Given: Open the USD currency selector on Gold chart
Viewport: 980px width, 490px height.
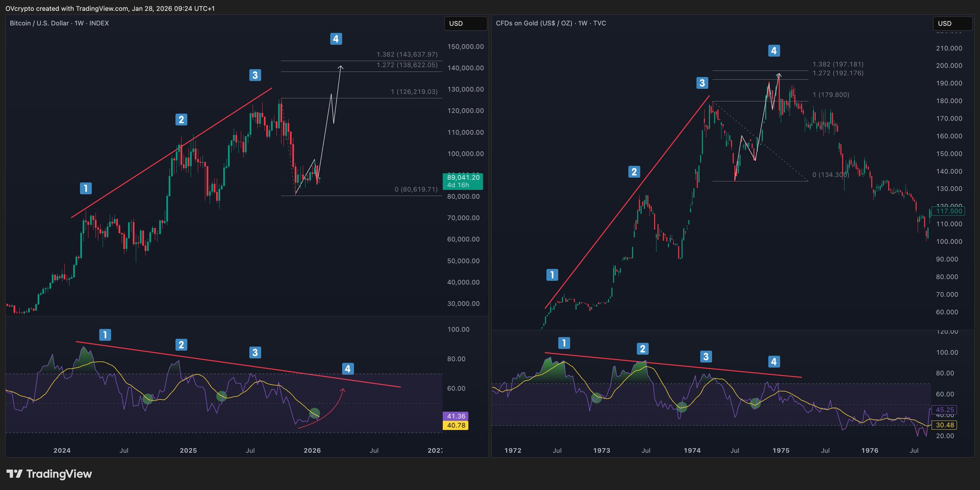Looking at the screenshot, I should coord(952,23).
